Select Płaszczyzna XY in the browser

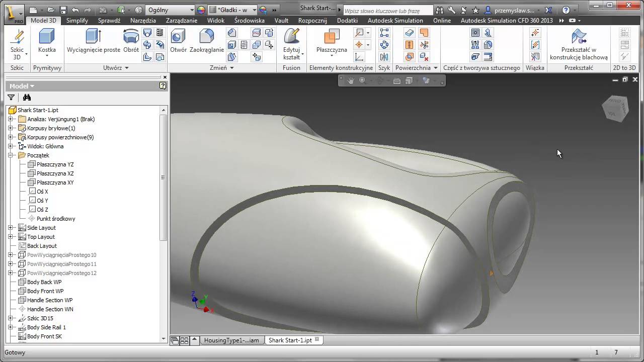click(55, 183)
